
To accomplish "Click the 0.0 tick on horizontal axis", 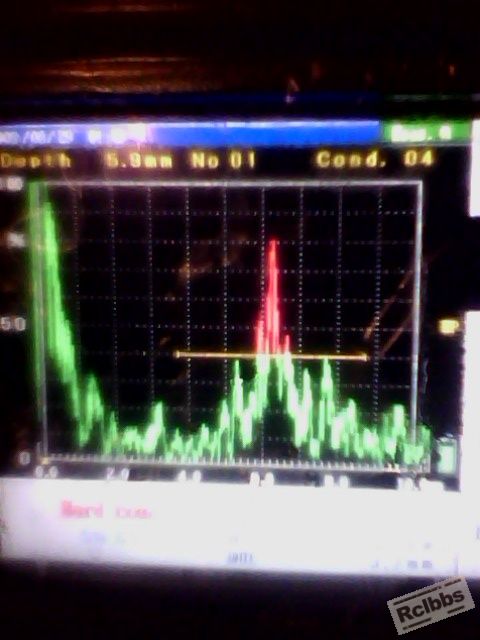I will pos(46,472).
